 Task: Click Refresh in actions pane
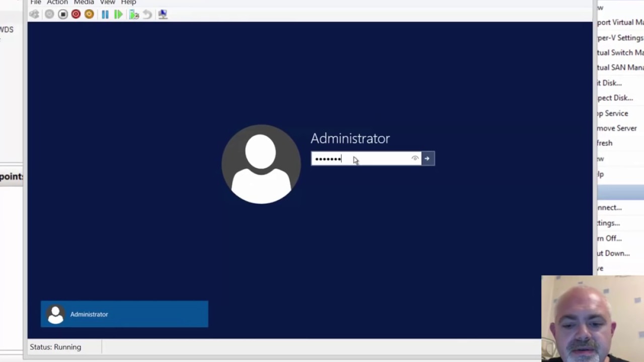[x=605, y=143]
